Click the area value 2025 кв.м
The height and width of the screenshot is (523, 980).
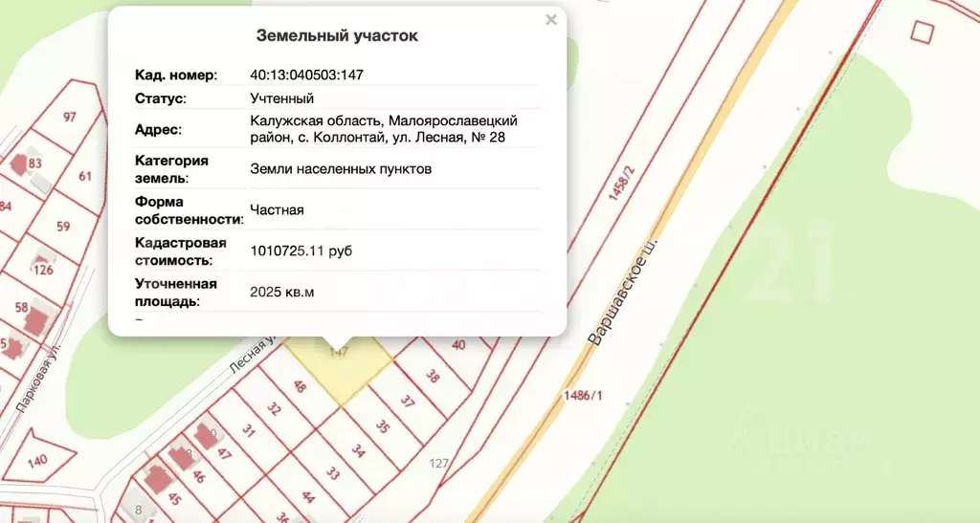coord(282,292)
